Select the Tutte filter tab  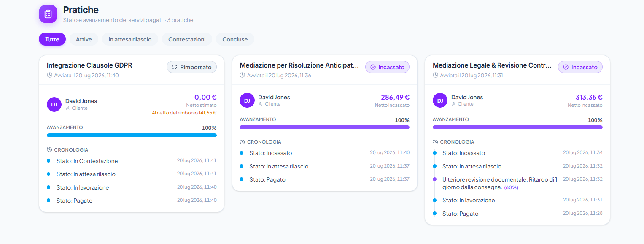tap(52, 39)
